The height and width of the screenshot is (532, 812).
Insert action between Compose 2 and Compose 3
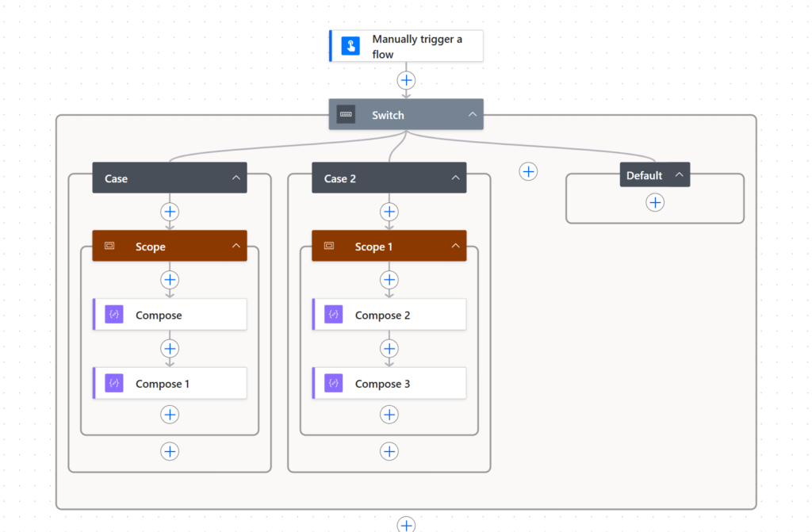click(x=389, y=349)
